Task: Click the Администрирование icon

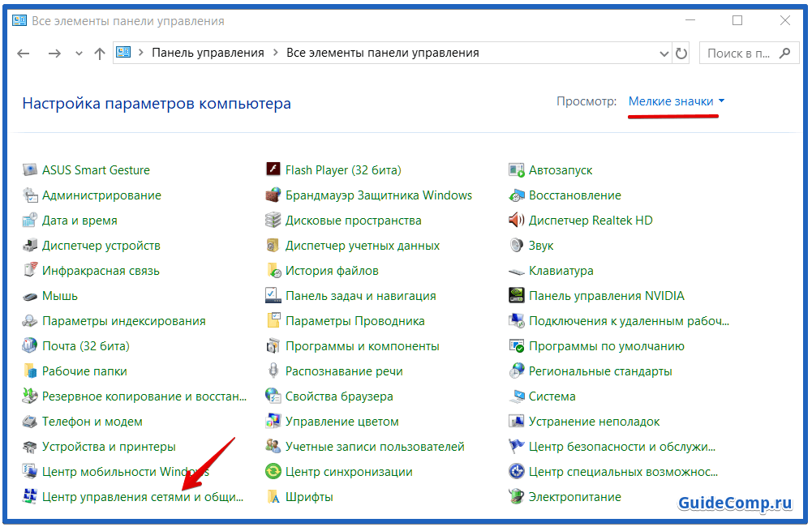Action: 30,195
